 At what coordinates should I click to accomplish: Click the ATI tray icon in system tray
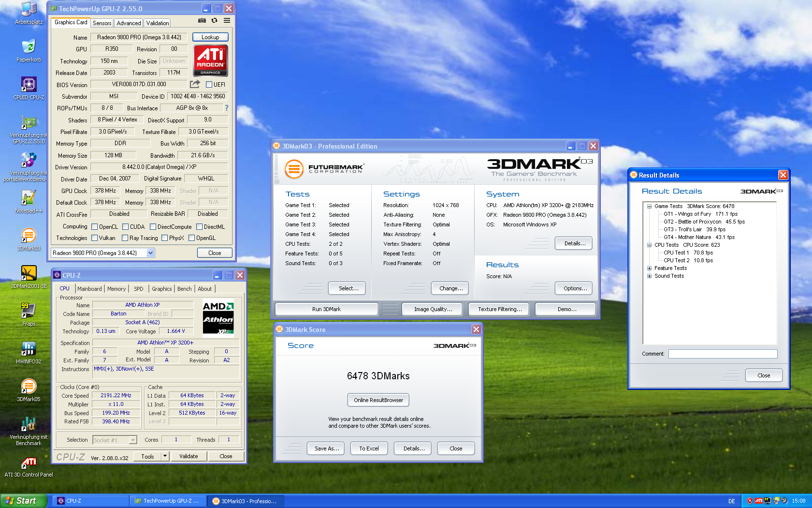759,501
